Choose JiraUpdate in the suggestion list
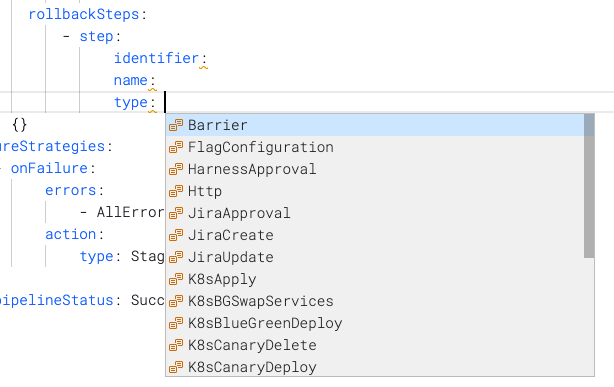Image resolution: width=614 pixels, height=387 pixels. tap(375, 257)
